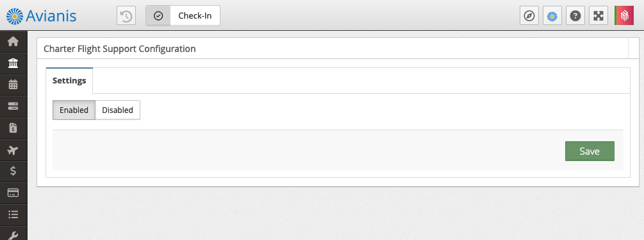Open the red user avatar menu
This screenshot has width=644, height=240.
coord(624,16)
